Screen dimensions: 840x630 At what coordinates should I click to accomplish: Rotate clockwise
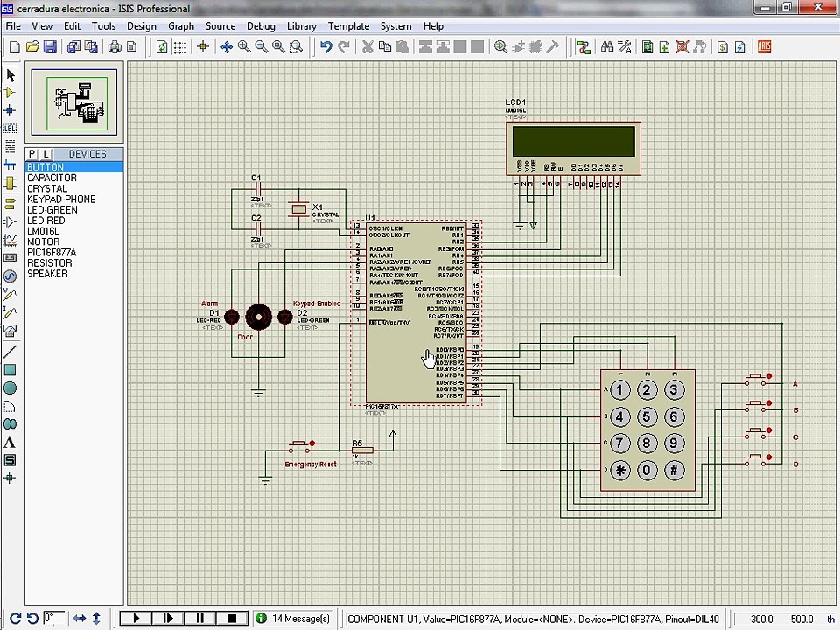point(15,619)
